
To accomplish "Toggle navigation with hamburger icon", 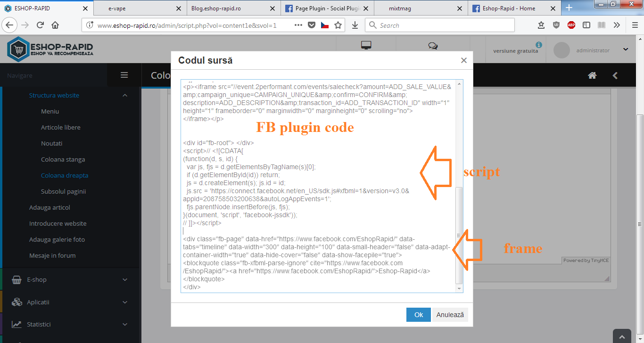I will point(124,75).
